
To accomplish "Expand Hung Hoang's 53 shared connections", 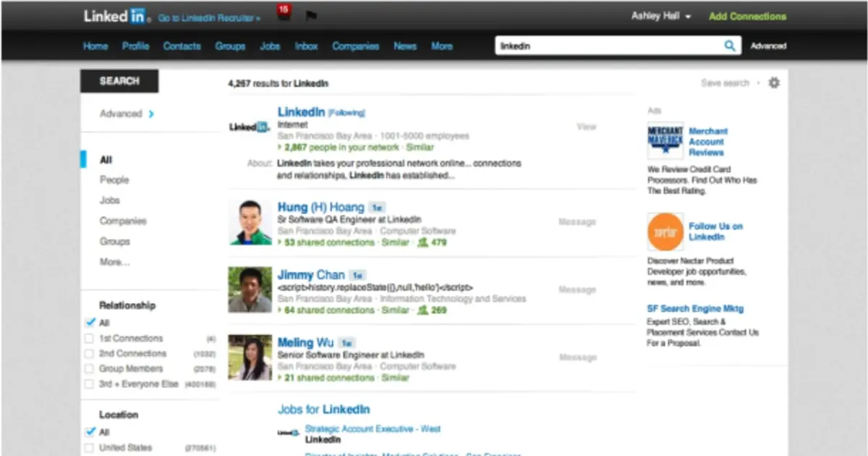I will click(326, 243).
